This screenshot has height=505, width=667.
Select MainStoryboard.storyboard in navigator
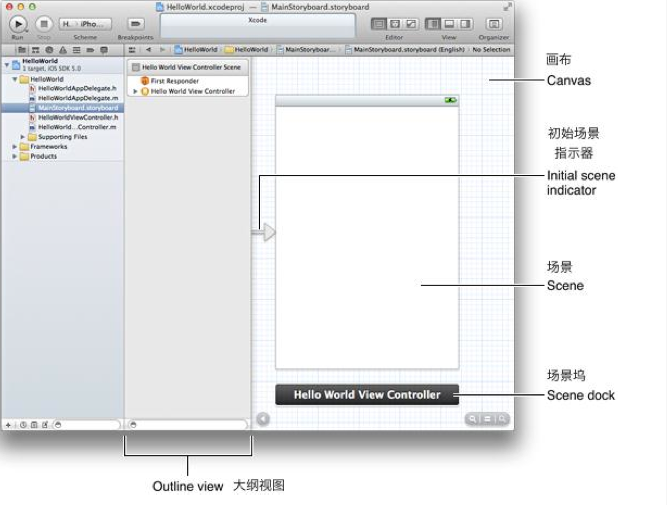63,108
